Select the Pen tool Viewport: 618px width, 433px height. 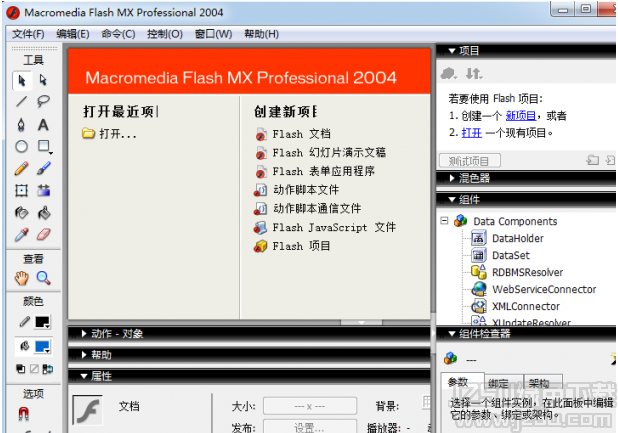21,125
